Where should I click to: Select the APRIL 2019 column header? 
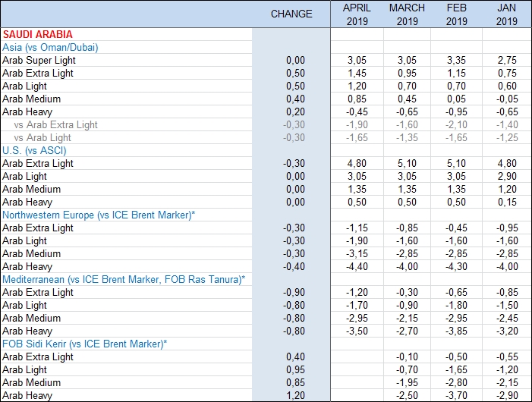[x=357, y=14]
